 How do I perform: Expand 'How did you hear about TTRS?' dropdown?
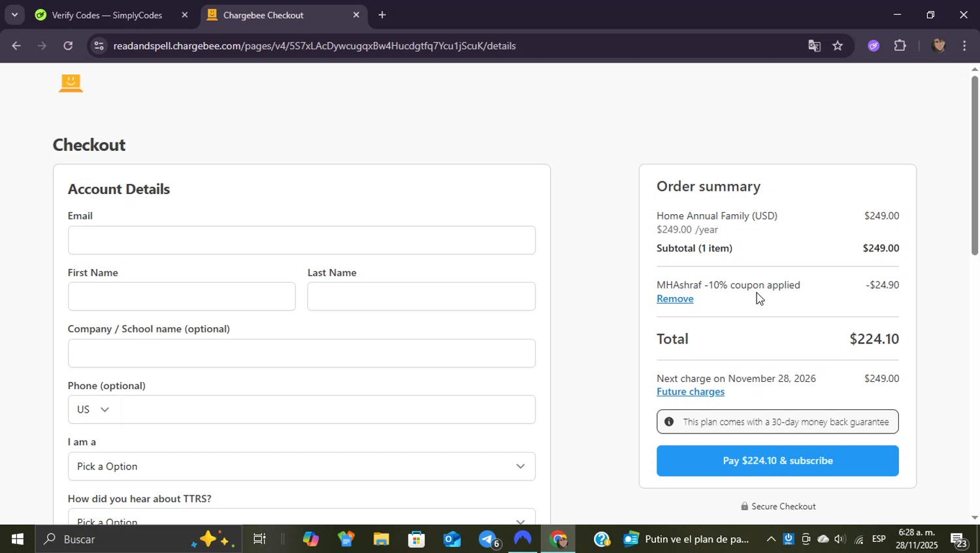click(301, 516)
